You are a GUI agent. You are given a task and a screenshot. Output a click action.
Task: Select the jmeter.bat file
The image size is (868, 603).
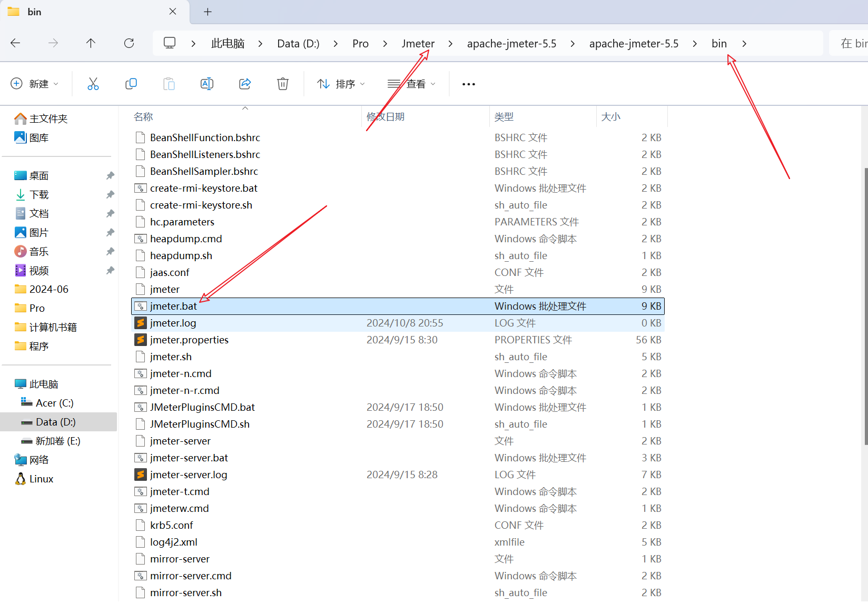pyautogui.click(x=398, y=306)
